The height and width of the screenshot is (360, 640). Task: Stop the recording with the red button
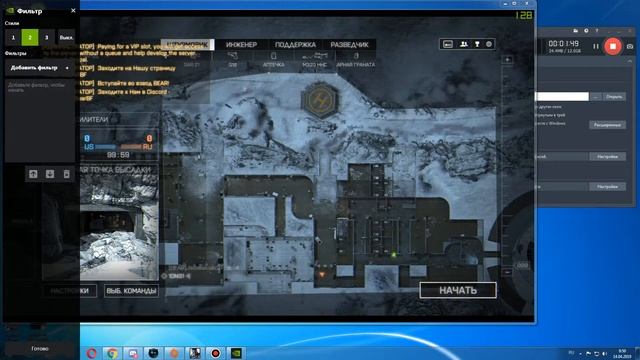pos(613,47)
